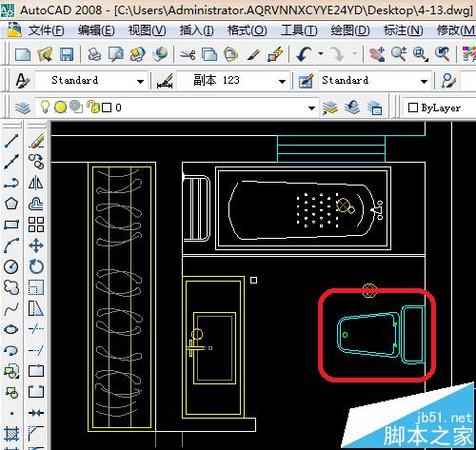Viewport: 476px width, 450px height.
Task: Open the 插入(I) menu
Action: point(197,30)
